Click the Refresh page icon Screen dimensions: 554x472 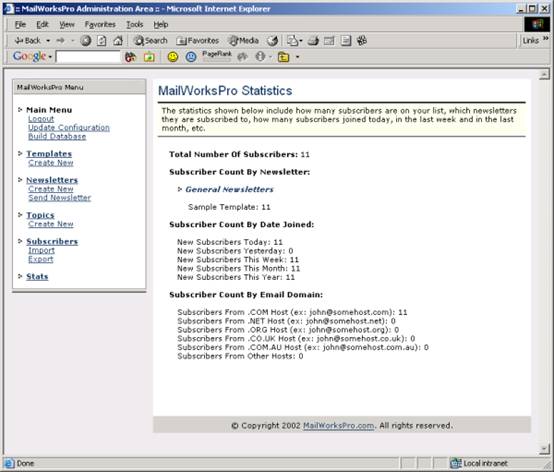pos(102,41)
